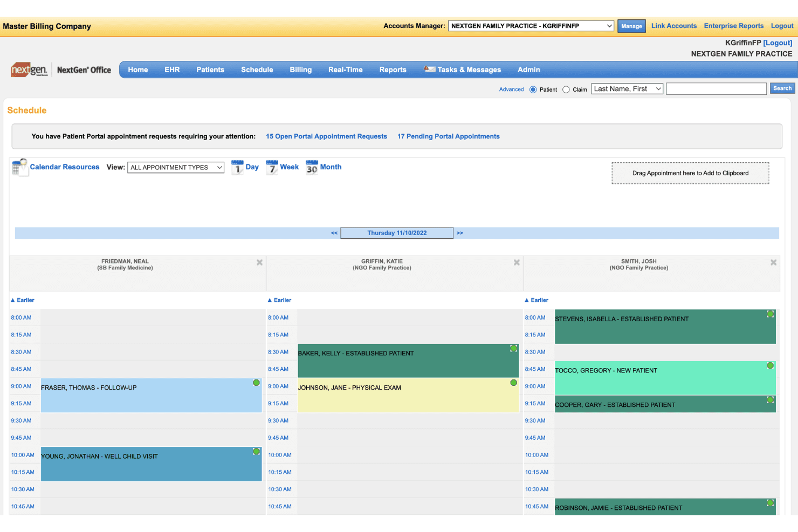Click status dot on Fraser, Thomas appointment
This screenshot has height=532, width=798.
tap(256, 383)
